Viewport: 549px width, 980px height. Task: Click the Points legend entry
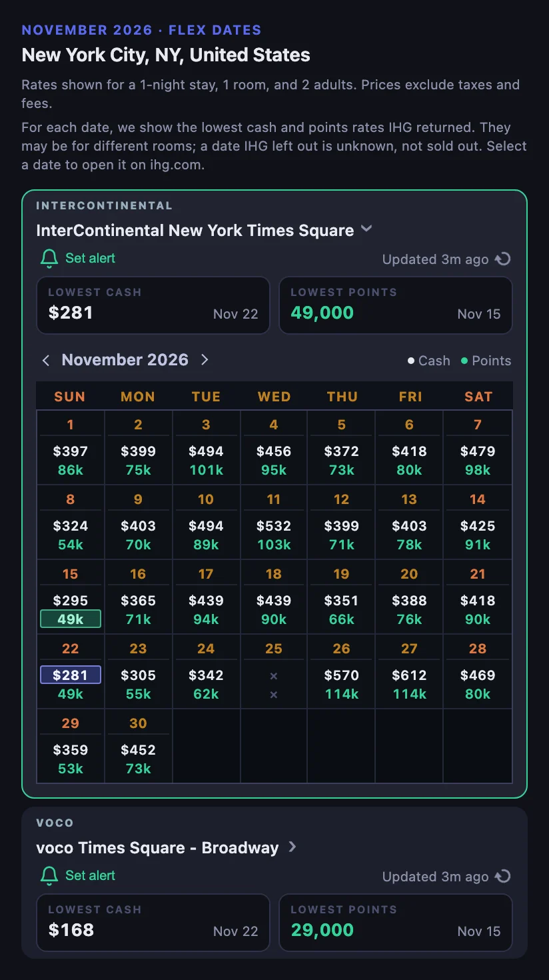click(486, 361)
